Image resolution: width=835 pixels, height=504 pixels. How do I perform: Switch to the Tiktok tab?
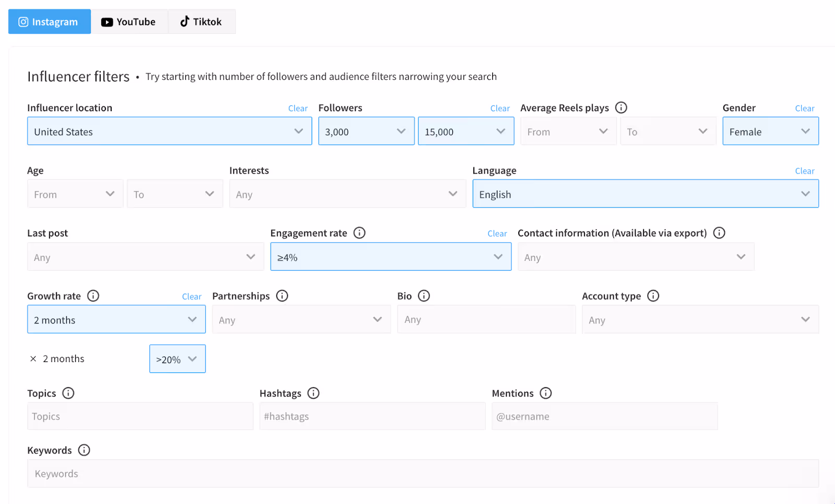click(201, 22)
